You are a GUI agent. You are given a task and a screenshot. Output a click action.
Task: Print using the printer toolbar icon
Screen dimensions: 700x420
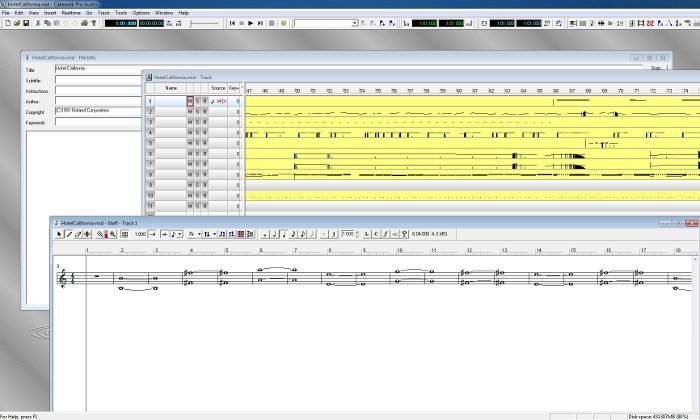tap(84, 23)
